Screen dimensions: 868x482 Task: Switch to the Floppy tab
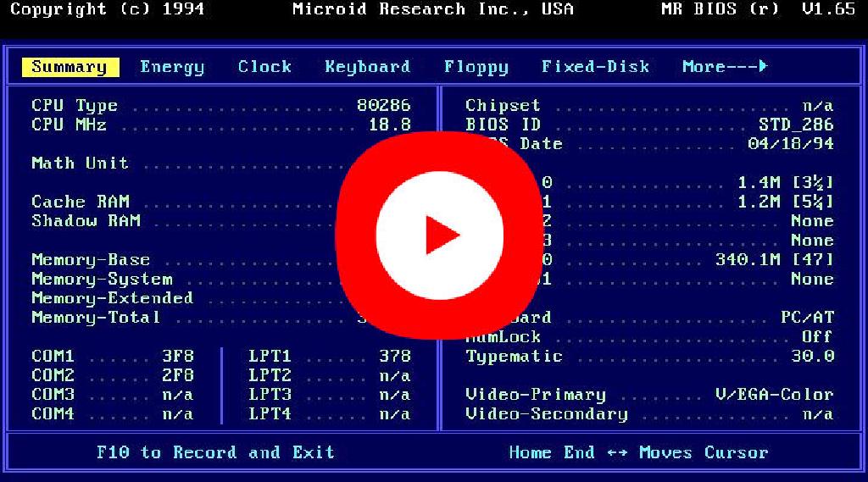point(476,68)
